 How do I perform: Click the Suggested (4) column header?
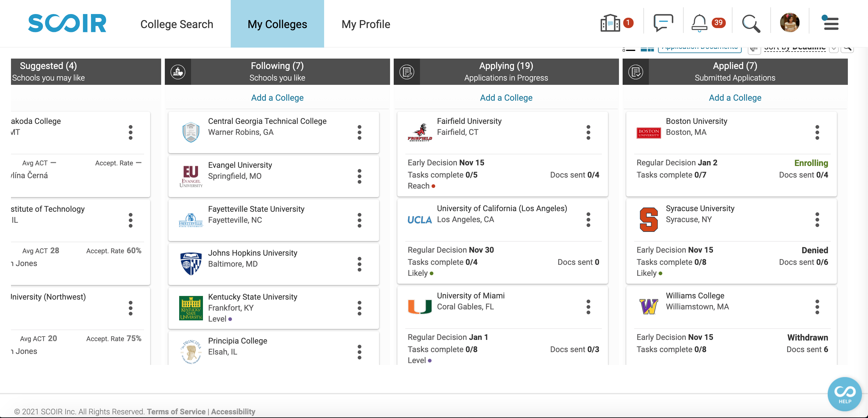[86, 72]
